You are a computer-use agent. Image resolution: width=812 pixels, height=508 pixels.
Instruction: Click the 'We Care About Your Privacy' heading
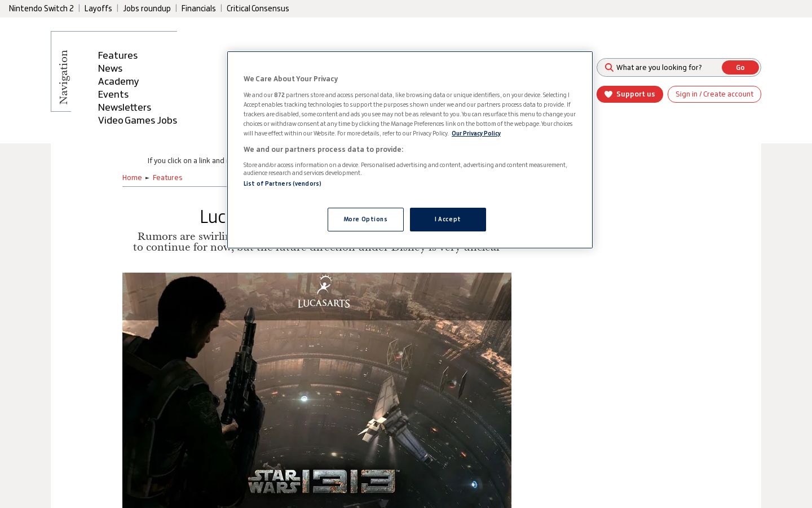pos(290,79)
